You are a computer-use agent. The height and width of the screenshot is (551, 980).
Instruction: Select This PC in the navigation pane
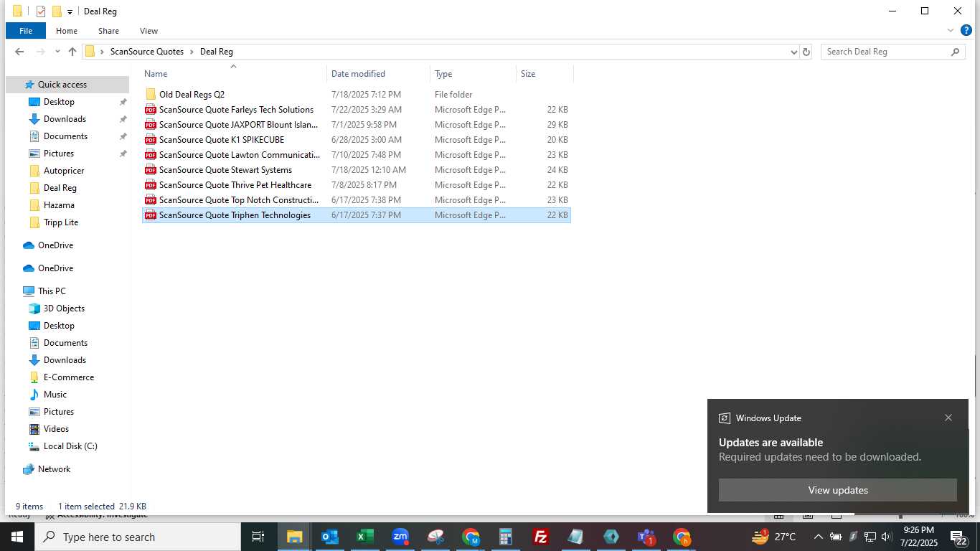[x=52, y=291]
